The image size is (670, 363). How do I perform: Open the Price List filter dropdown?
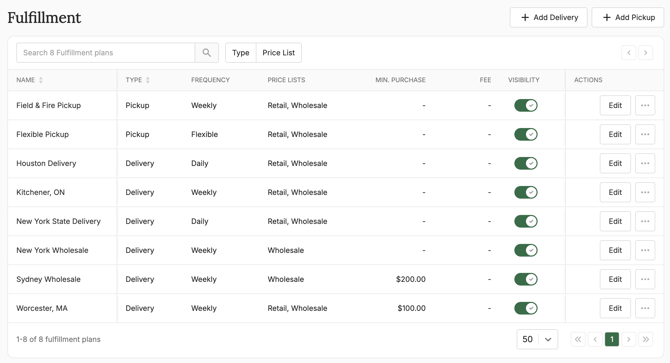coord(279,53)
